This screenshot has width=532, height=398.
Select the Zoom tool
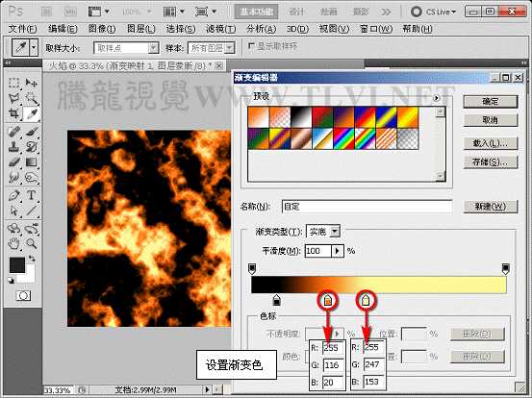(x=32, y=243)
